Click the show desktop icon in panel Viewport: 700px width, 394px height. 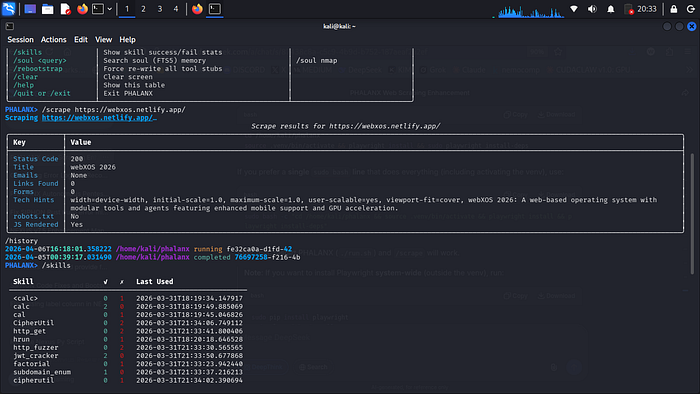[30, 9]
